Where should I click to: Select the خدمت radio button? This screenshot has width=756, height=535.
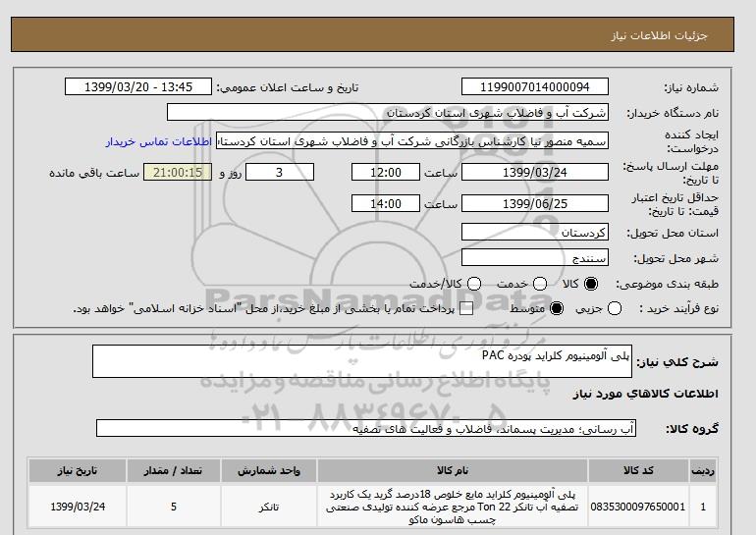pyautogui.click(x=540, y=284)
